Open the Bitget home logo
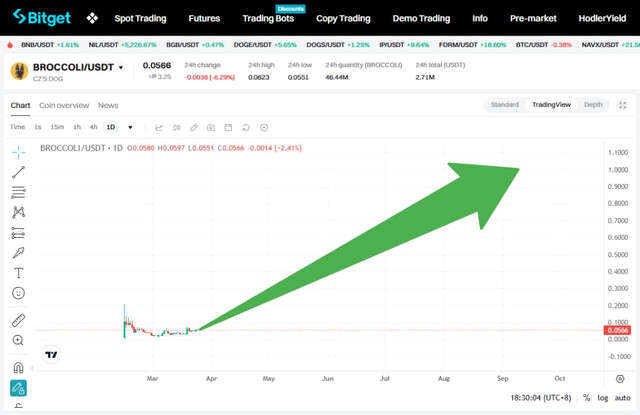 click(x=42, y=18)
